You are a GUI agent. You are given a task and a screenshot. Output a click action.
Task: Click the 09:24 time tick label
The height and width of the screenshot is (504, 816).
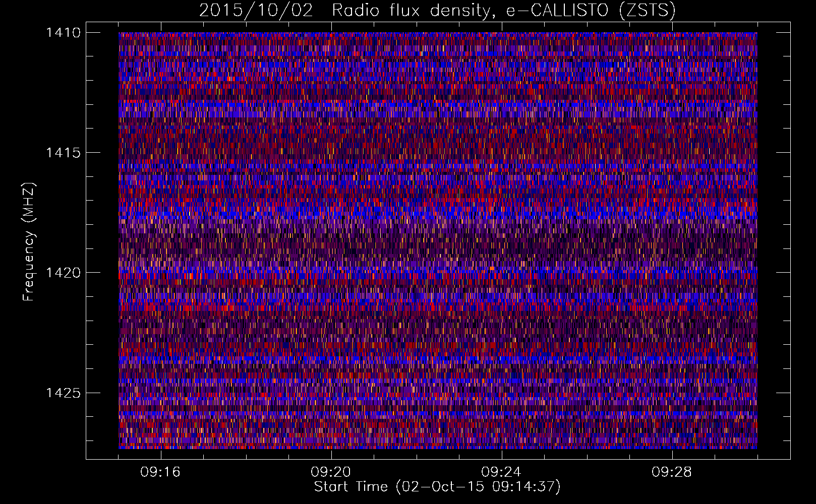click(x=501, y=472)
